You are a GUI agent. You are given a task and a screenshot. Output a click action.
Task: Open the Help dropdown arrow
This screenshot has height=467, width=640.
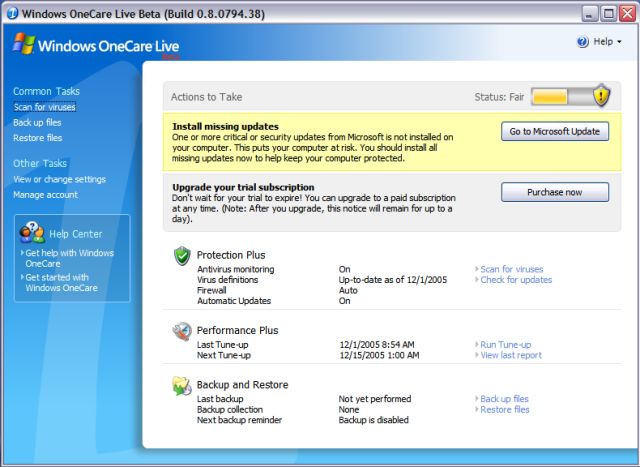tap(619, 42)
